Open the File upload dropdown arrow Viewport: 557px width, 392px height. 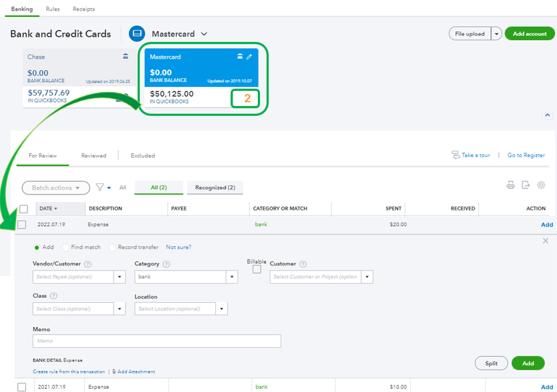[497, 33]
